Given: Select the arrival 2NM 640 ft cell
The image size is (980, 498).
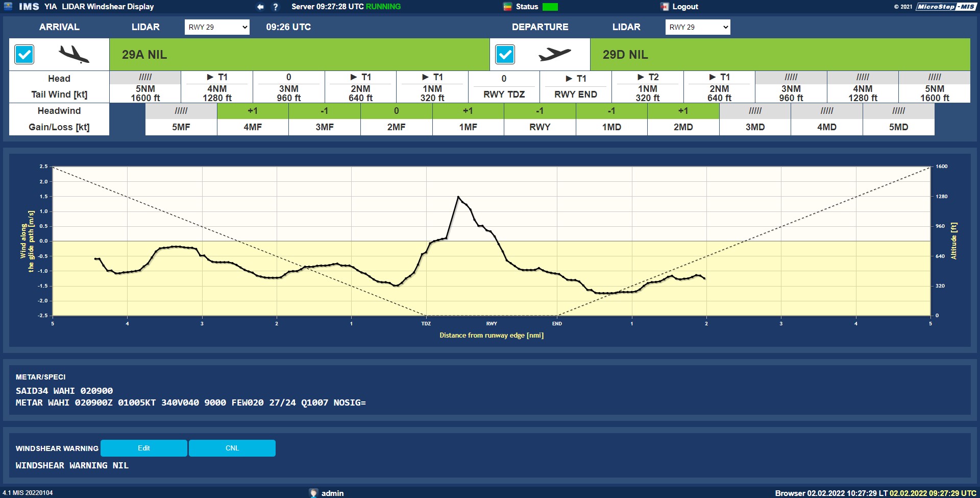Looking at the screenshot, I should point(360,87).
